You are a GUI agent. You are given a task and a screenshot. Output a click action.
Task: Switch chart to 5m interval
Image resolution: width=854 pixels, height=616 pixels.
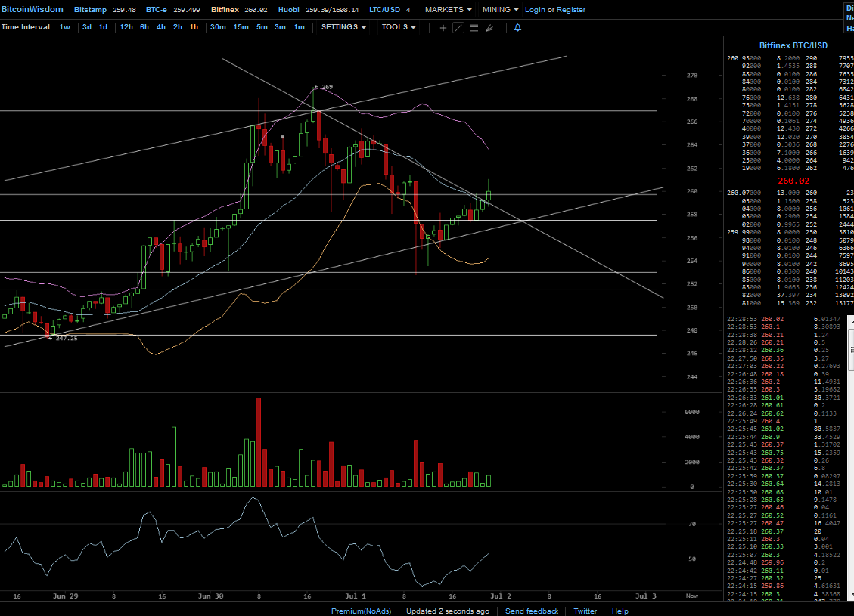click(x=262, y=27)
